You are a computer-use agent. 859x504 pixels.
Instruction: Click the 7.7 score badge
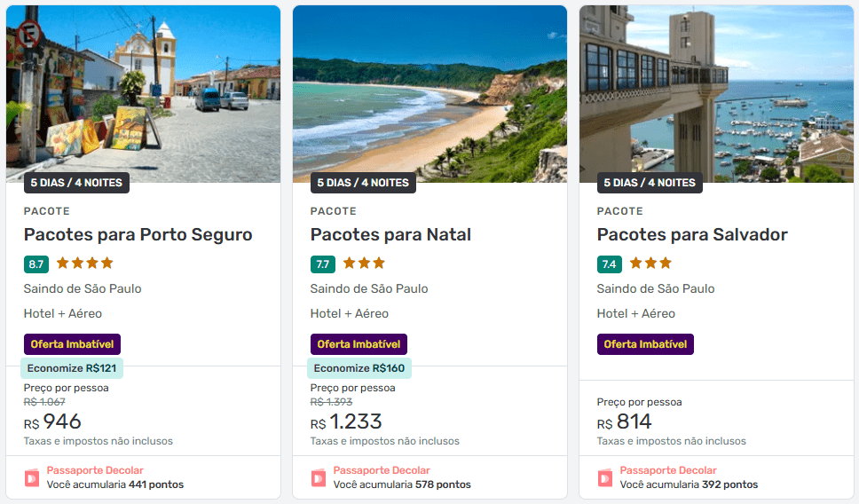323,264
